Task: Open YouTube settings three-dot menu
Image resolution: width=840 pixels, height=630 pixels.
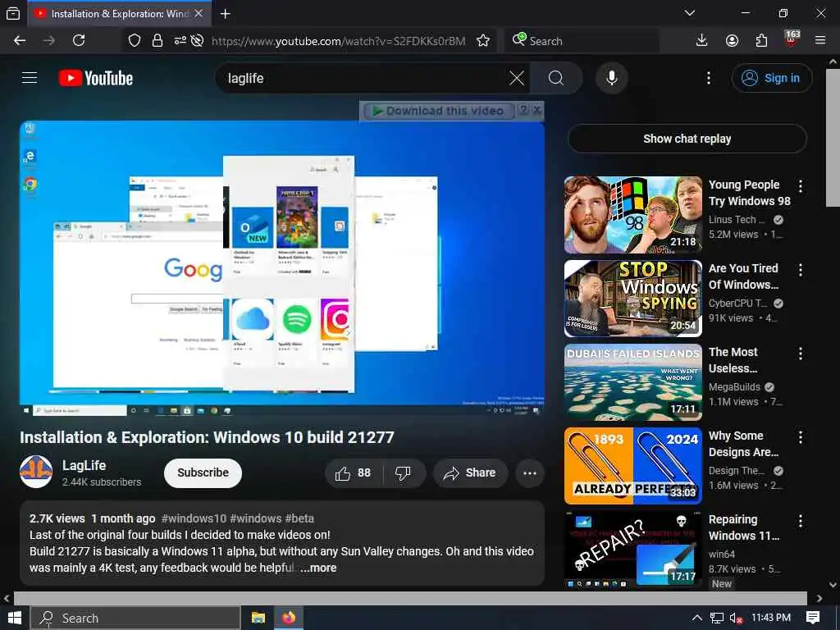Action: point(708,78)
